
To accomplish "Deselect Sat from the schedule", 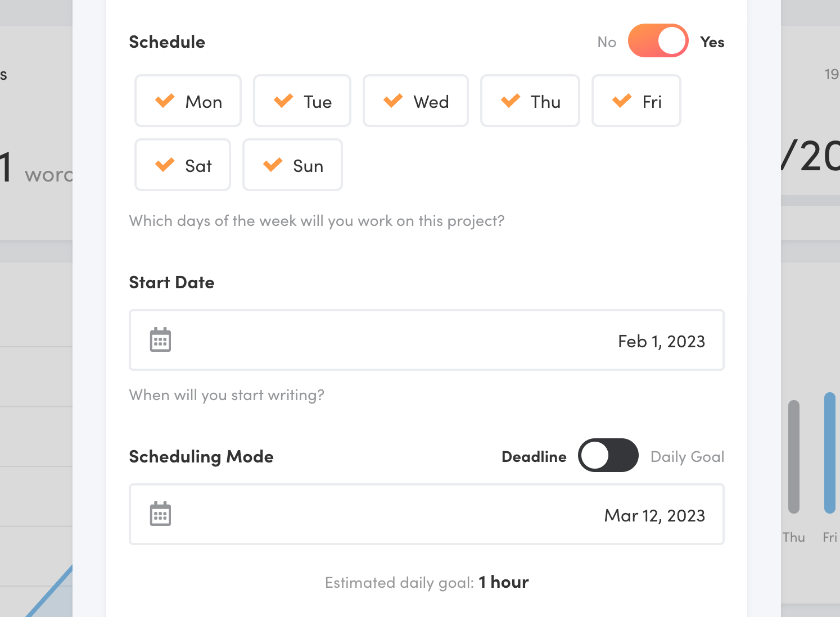I will 183,165.
